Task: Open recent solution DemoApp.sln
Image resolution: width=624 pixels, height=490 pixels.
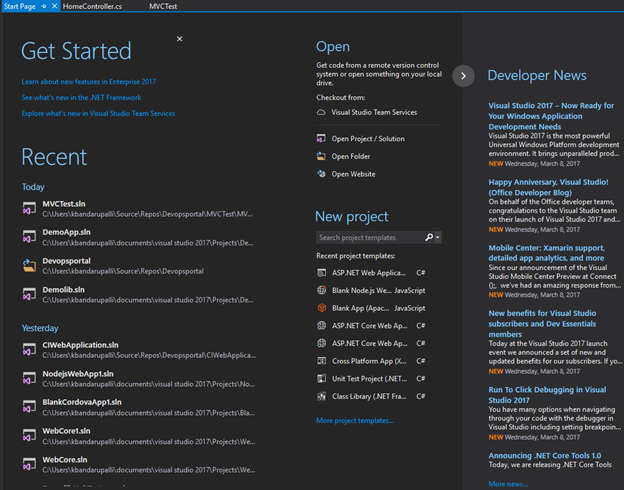Action: click(138, 237)
